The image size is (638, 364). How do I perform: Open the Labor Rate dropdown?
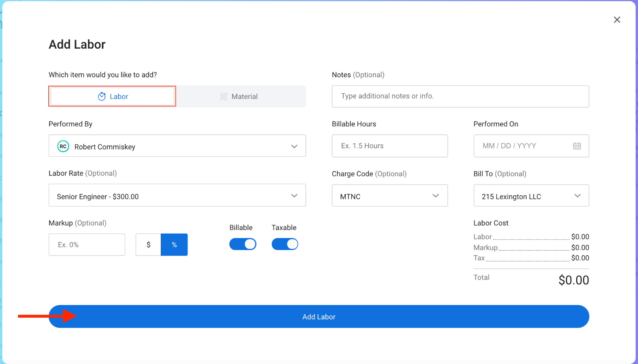coord(294,196)
